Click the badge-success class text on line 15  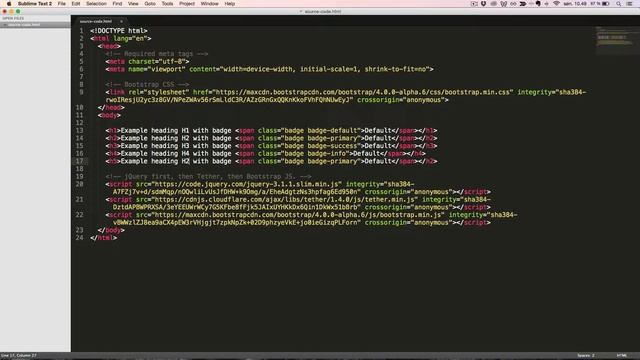pos(332,146)
